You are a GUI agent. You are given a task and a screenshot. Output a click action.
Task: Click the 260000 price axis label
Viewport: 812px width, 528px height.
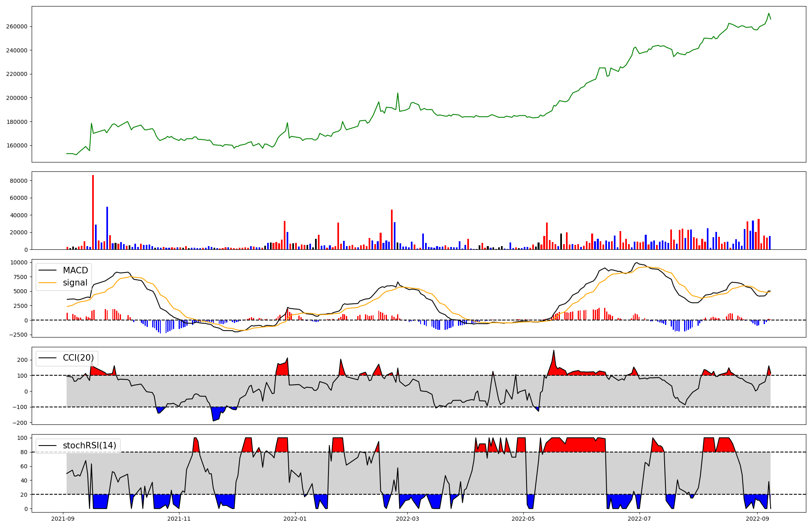17,26
